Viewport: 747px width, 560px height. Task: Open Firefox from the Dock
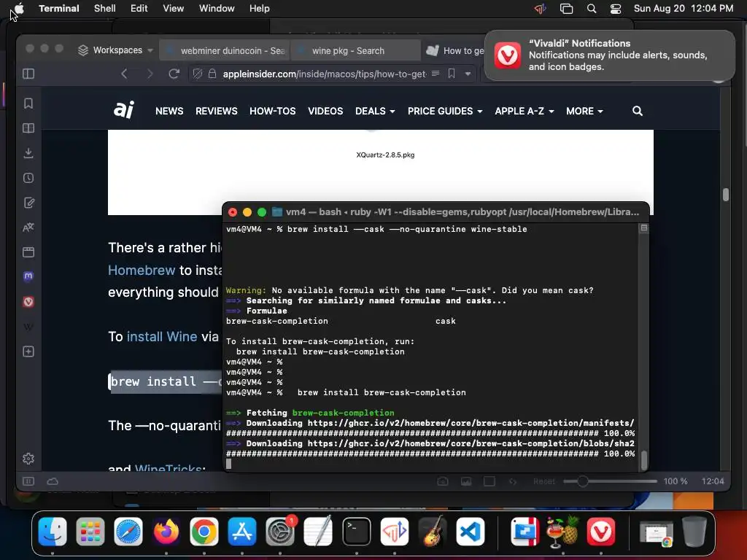coord(166,531)
